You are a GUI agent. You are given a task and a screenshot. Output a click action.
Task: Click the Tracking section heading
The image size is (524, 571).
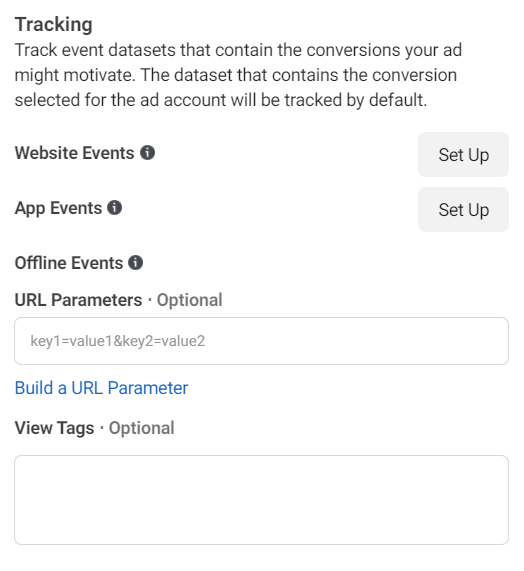[54, 25]
